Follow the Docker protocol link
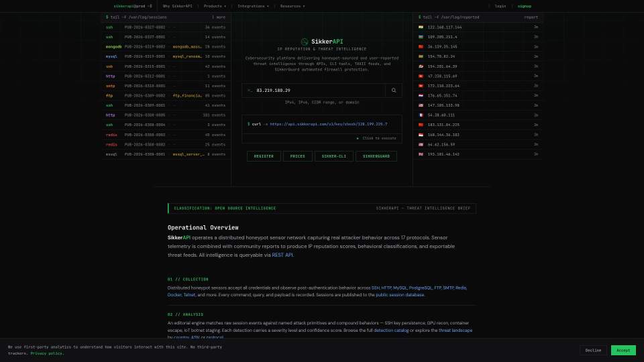Viewport: 644px width, 362px height. (174, 295)
